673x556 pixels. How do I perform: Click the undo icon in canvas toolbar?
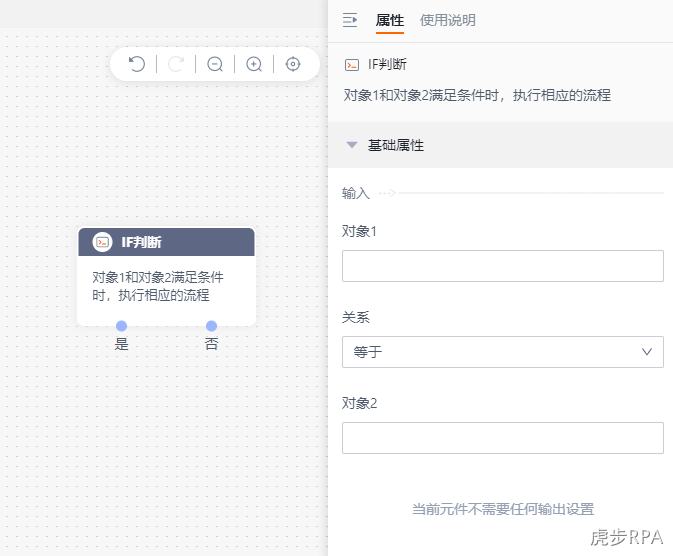coord(137,64)
